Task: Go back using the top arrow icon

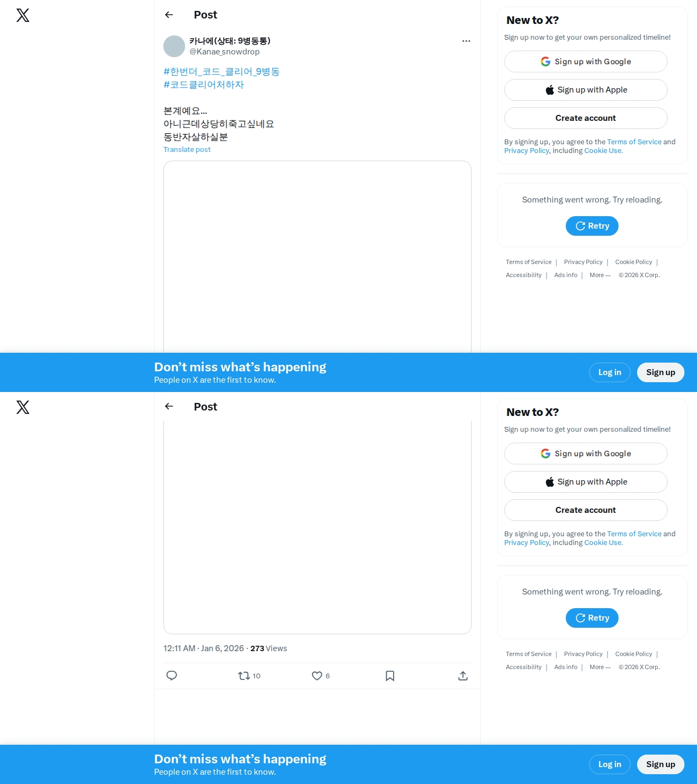Action: point(169,15)
